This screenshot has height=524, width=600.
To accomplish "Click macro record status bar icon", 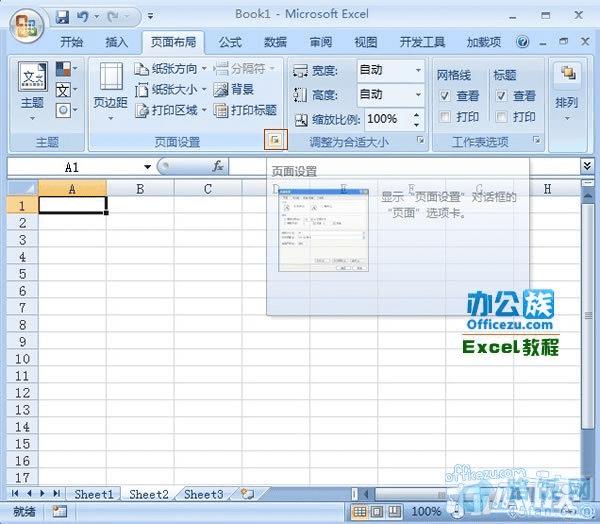I will [x=59, y=511].
